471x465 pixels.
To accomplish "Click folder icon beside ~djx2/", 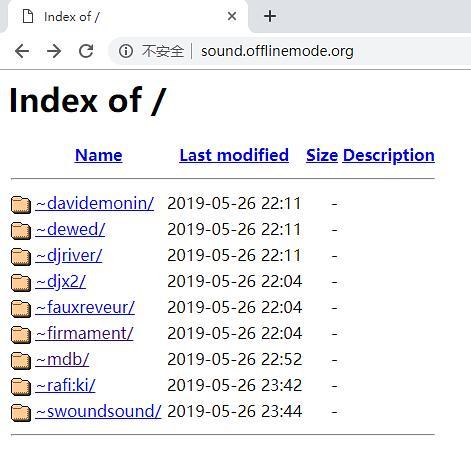I will point(21,282).
